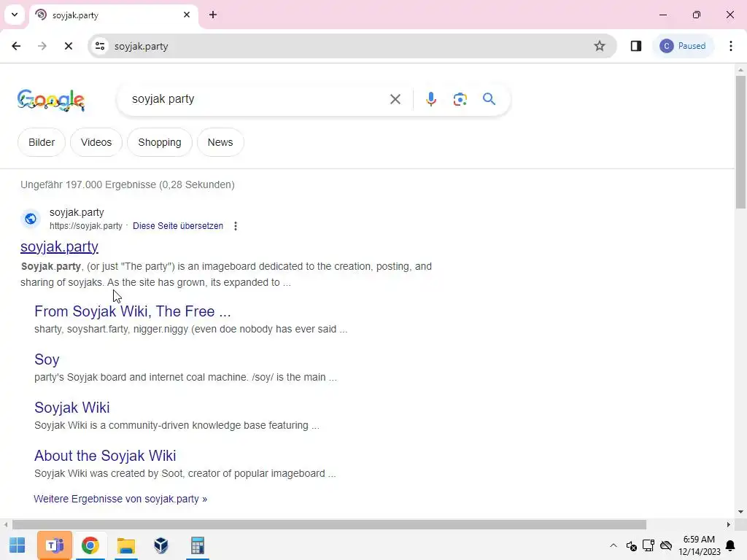Viewport: 747px width, 560px height.
Task: Click the globe favicon of first result
Action: (x=31, y=219)
